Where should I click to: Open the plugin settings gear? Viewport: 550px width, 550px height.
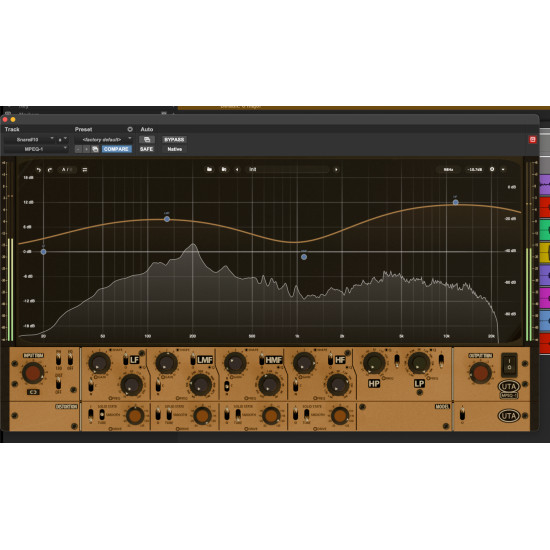492,169
